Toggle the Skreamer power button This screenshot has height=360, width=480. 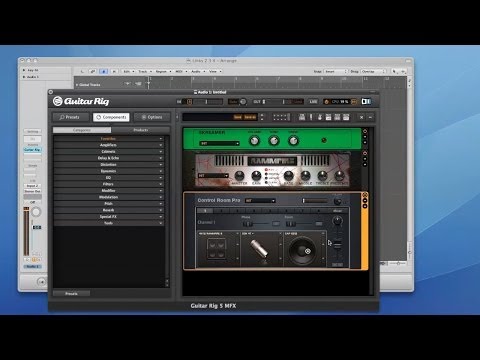(365, 131)
